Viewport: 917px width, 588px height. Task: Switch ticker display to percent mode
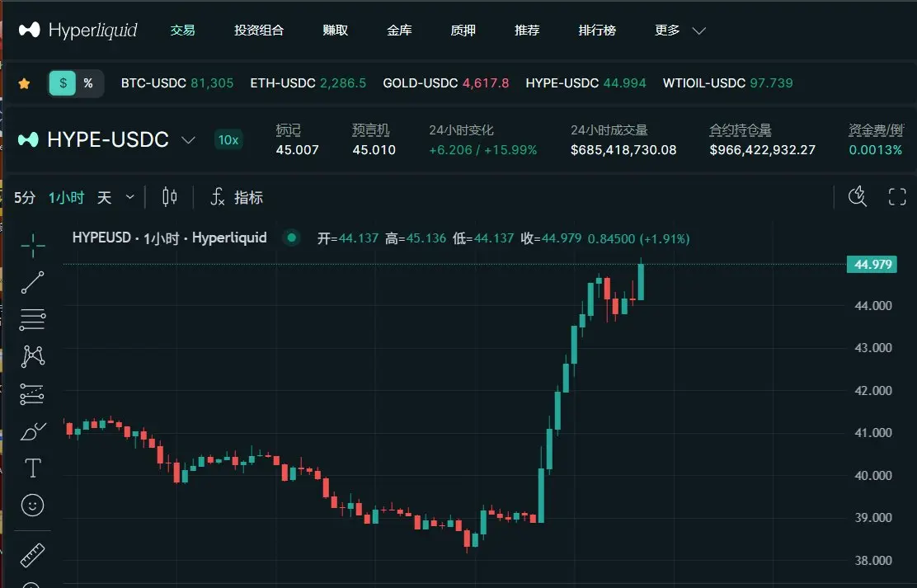click(x=88, y=83)
